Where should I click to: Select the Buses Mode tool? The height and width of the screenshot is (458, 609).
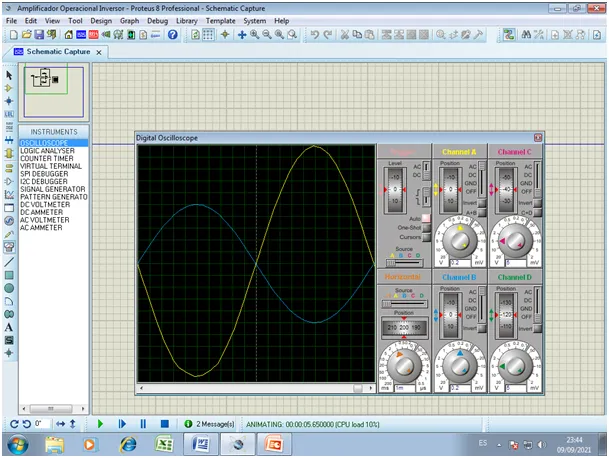9,140
